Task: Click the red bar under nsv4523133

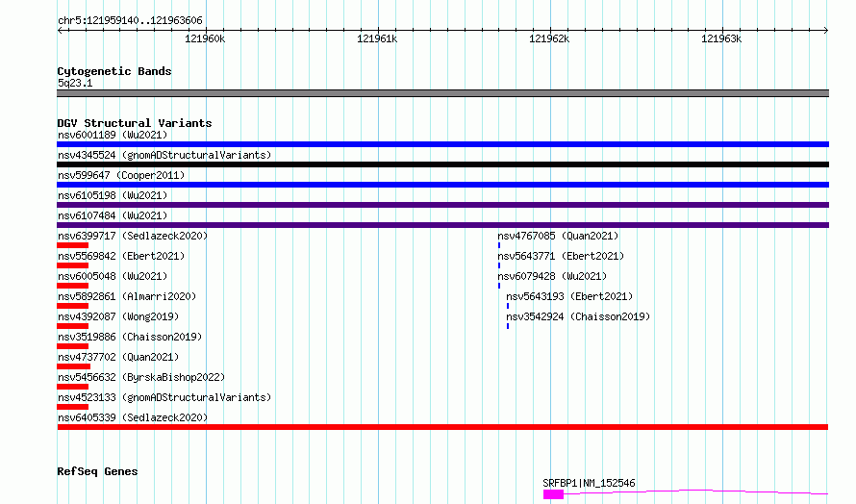Action: tap(72, 407)
